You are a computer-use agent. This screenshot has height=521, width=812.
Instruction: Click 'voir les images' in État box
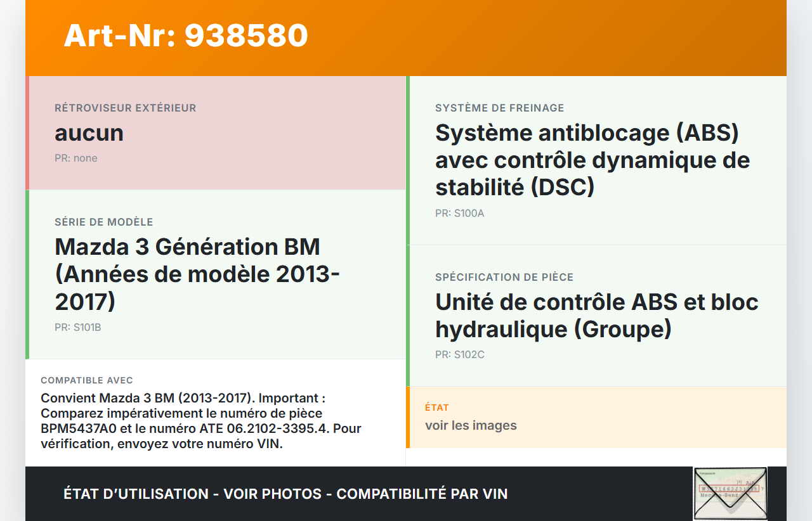471,425
